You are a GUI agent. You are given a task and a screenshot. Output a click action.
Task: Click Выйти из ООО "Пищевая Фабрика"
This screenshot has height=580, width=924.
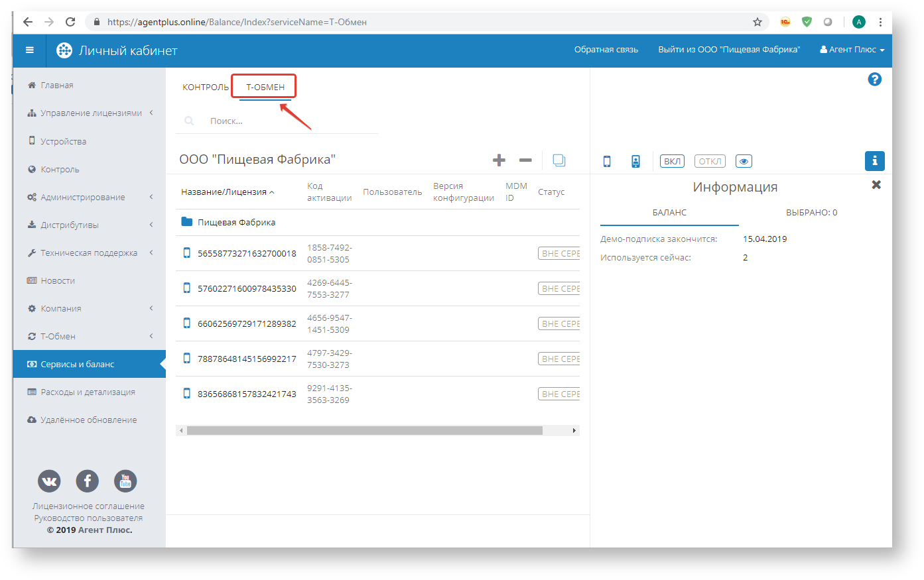tap(729, 50)
